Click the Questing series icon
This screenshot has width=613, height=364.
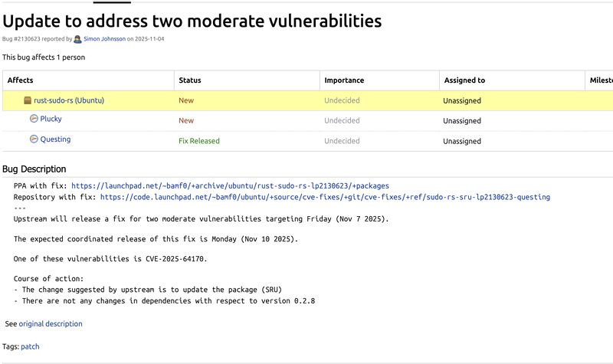click(x=34, y=139)
